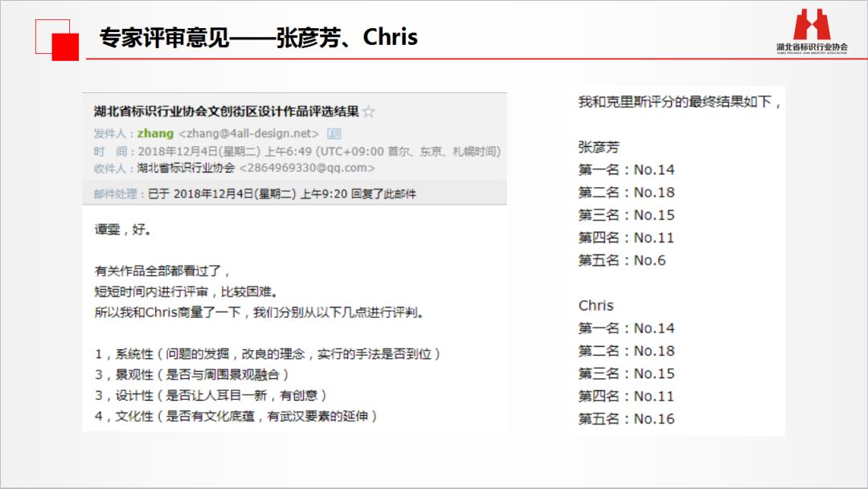Image resolution: width=868 pixels, height=489 pixels.
Task: Click sender address zhang@4all-design.net
Action: (248, 133)
